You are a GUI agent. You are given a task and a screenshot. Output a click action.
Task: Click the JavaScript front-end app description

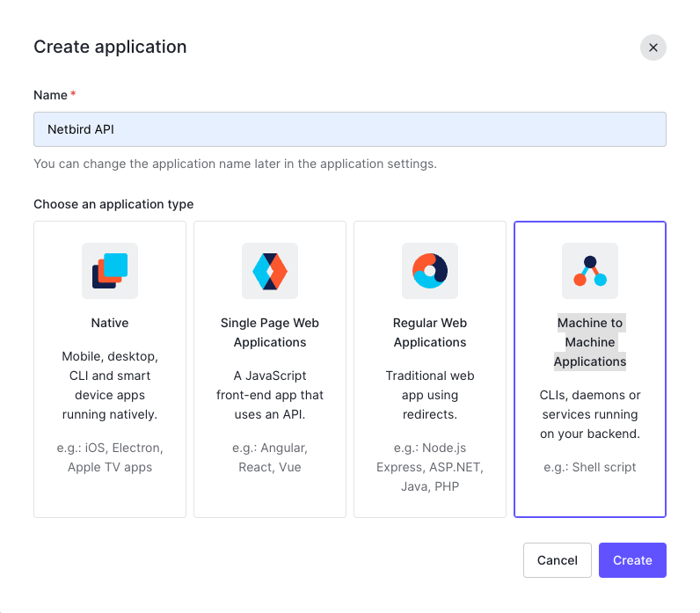point(270,395)
